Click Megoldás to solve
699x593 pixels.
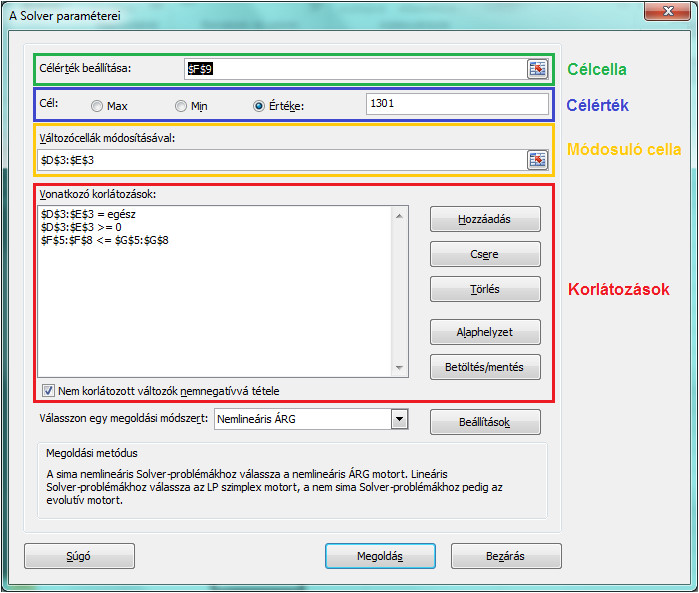click(380, 556)
